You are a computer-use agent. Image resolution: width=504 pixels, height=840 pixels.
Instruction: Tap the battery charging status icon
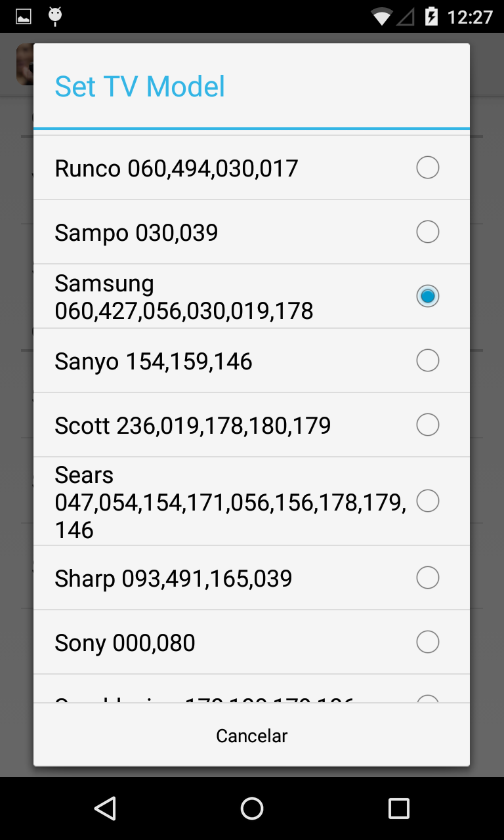click(431, 16)
